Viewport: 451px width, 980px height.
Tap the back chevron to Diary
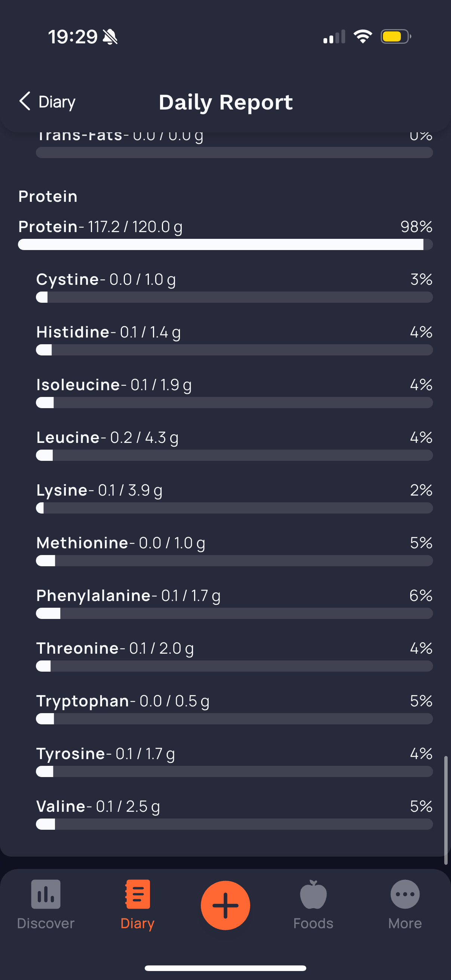point(25,102)
